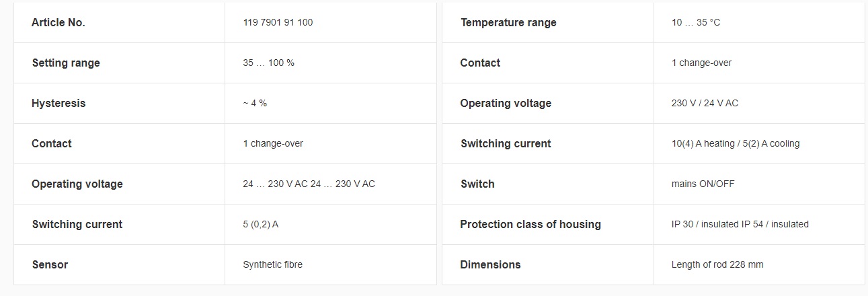Select Length of rod 228 mm

[717, 264]
